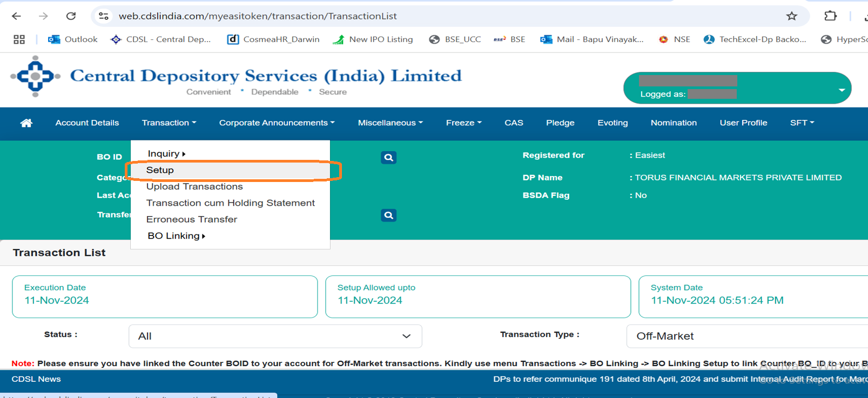Open the bookmark apps grid icon
This screenshot has height=398, width=868.
pyautogui.click(x=19, y=39)
